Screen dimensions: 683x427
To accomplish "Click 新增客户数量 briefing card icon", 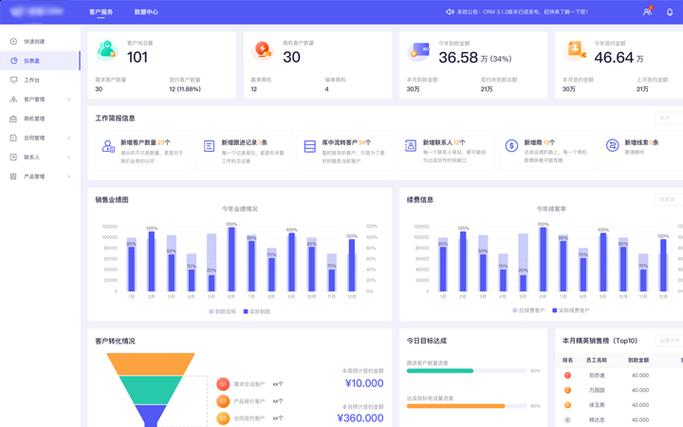I will [107, 147].
